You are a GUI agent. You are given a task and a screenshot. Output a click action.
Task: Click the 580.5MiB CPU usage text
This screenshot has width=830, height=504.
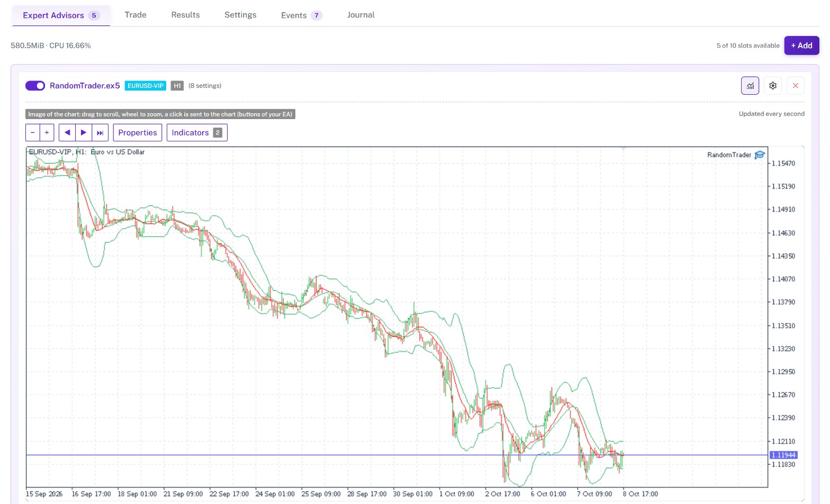[51, 46]
